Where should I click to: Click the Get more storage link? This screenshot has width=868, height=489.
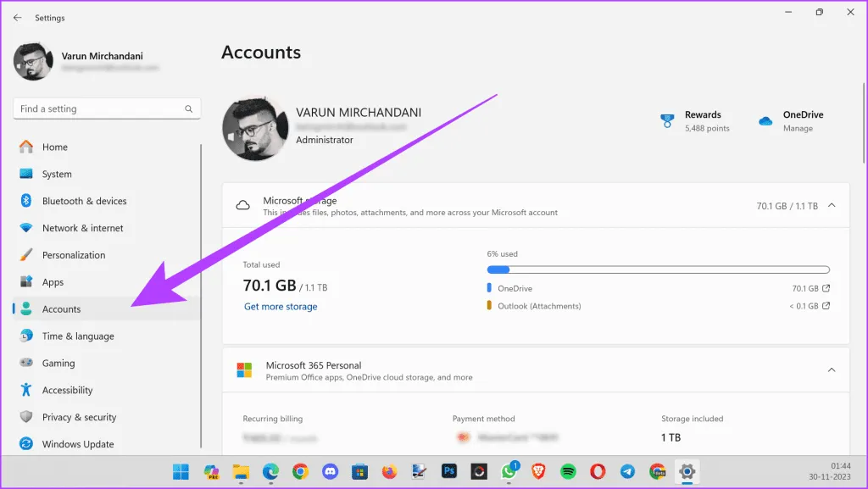(x=281, y=307)
